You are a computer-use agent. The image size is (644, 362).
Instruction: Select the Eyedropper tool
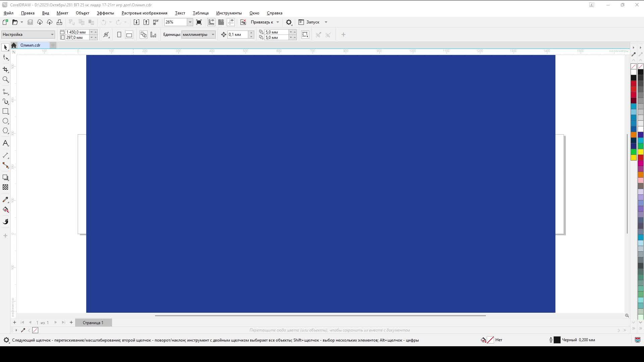click(x=5, y=199)
